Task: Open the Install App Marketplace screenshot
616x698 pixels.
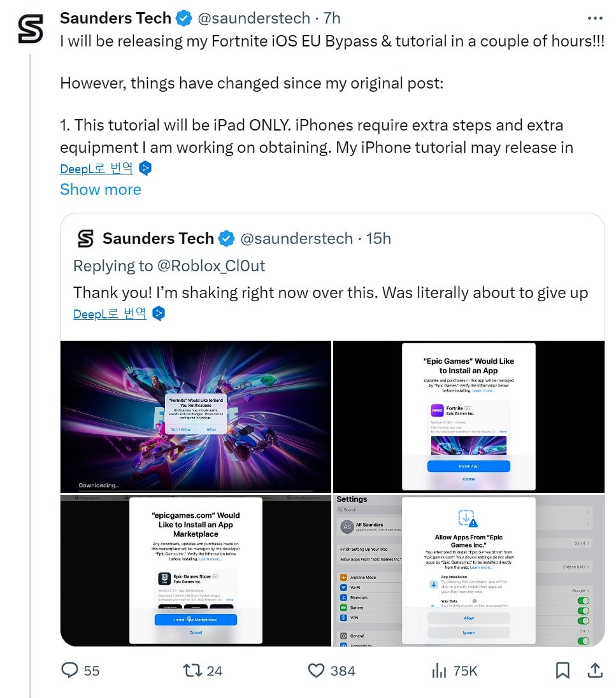Action: (196, 570)
